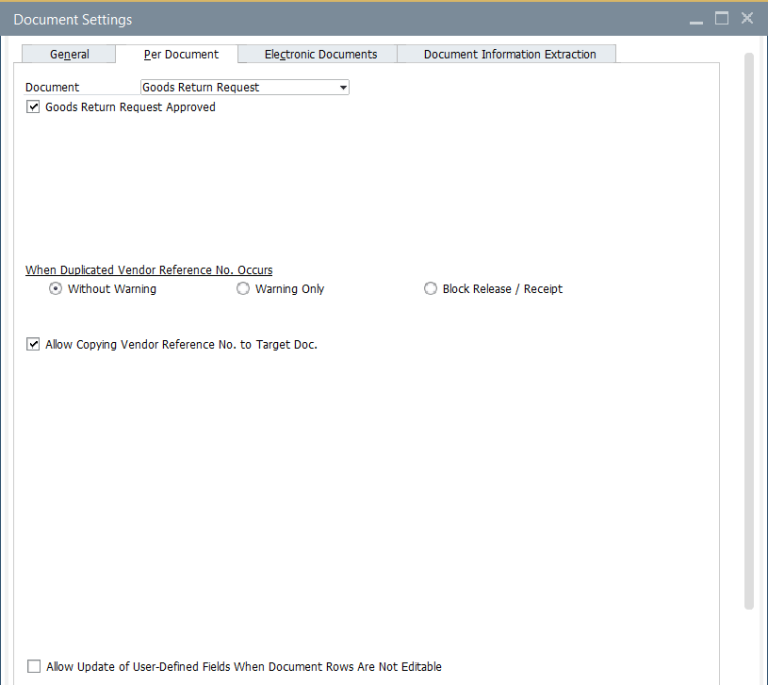Select the Per Document tab
The width and height of the screenshot is (768, 685).
pos(181,54)
